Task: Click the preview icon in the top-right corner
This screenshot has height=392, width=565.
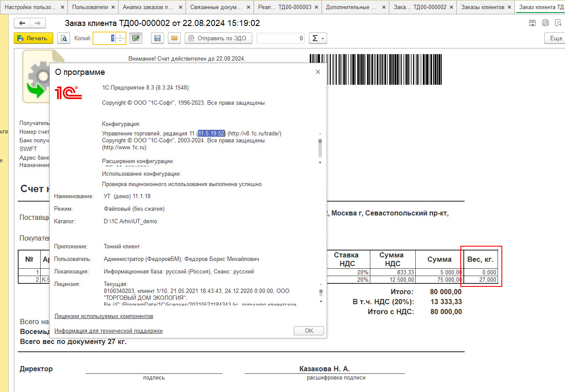Action: click(x=558, y=23)
